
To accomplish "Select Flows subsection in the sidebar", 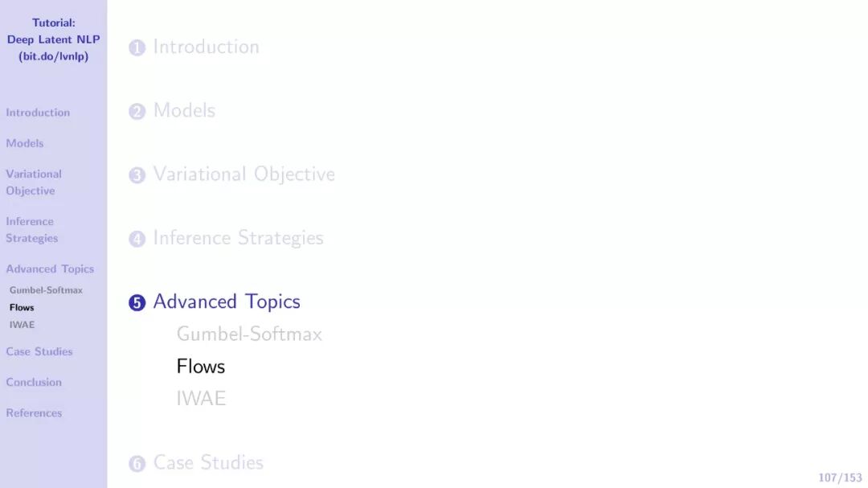I will [22, 308].
